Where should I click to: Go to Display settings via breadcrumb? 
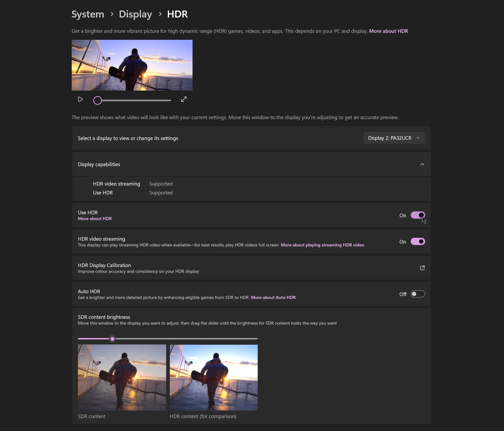click(x=135, y=14)
